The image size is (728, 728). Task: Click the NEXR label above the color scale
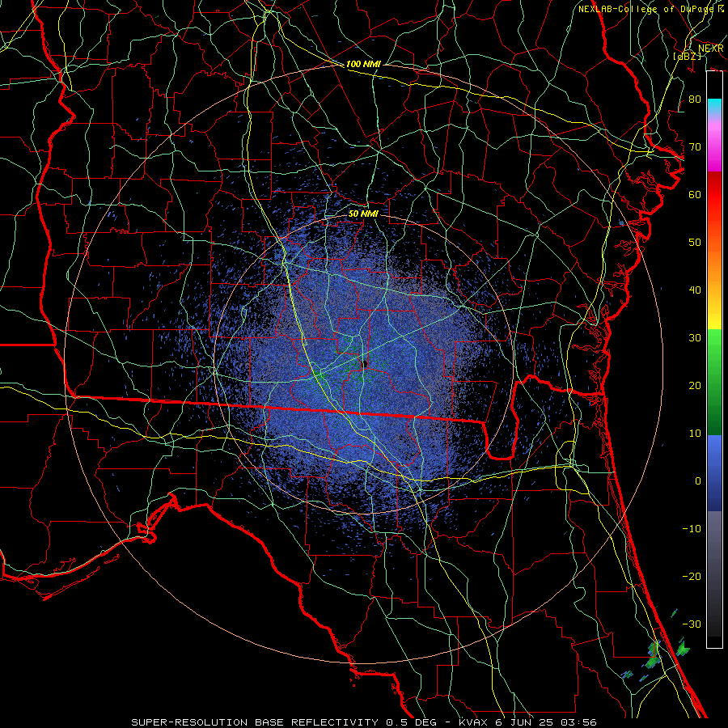click(710, 49)
